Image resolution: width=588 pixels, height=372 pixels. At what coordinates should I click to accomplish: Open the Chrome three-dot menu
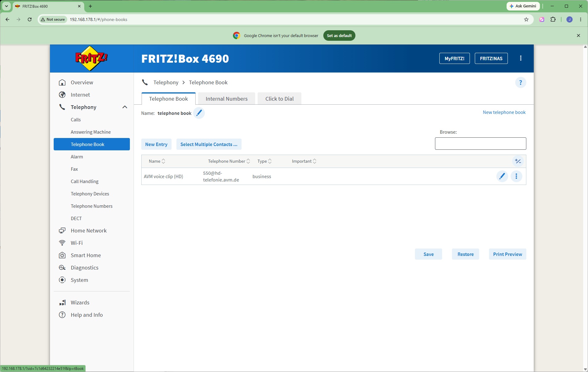coord(581,19)
